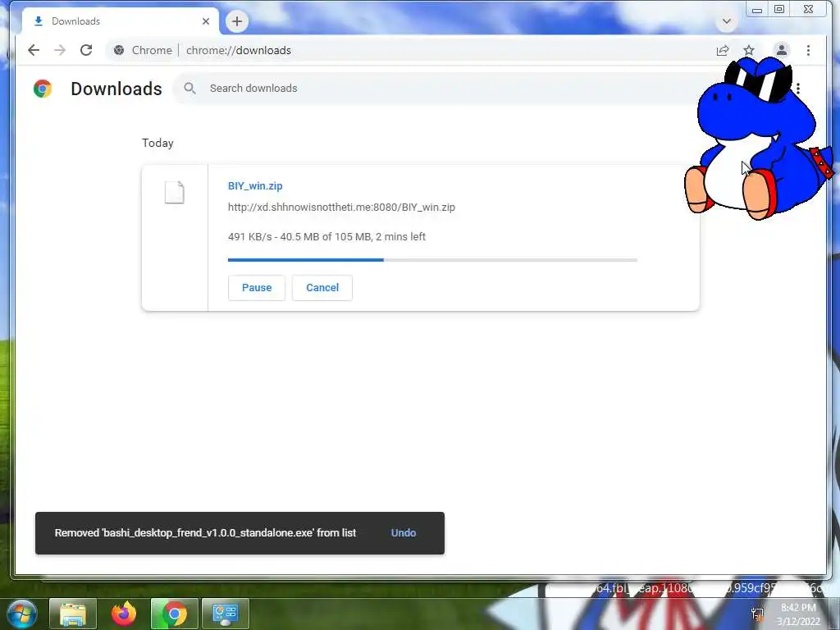Viewport: 840px width, 630px height.
Task: Pause the BIY_win.zip download
Action: point(257,288)
